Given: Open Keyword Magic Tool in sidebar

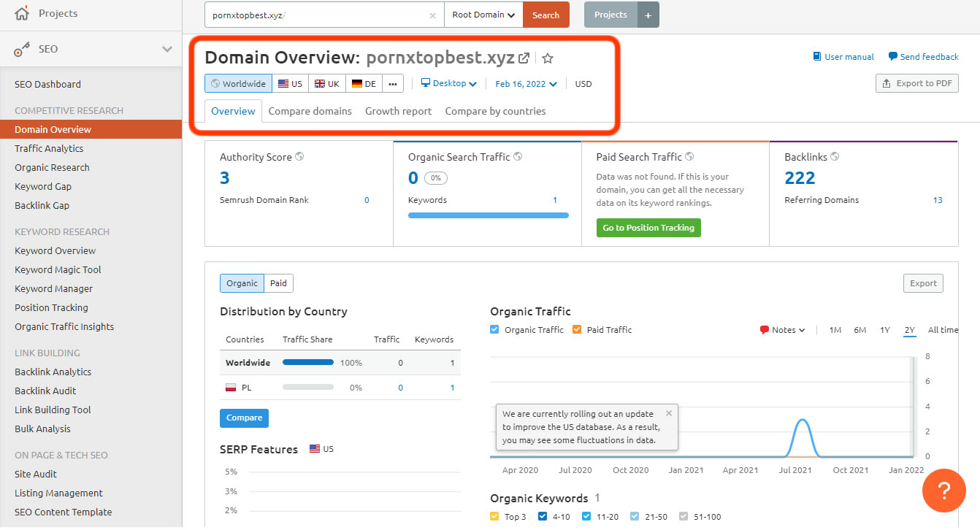Looking at the screenshot, I should [x=58, y=269].
